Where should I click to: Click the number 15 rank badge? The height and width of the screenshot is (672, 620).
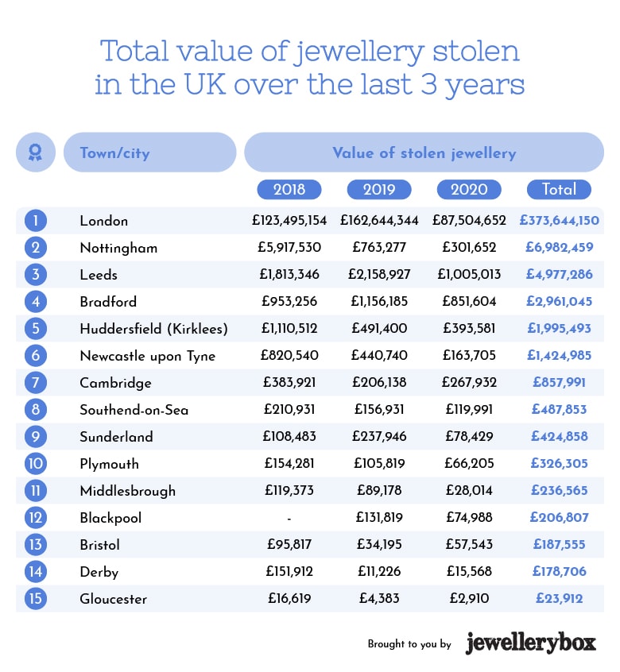36,599
